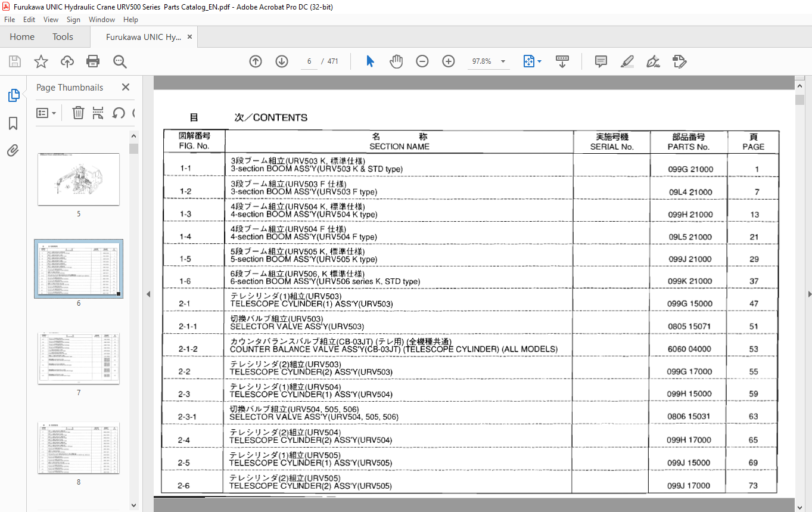This screenshot has height=512, width=812.
Task: Close the Furukawa UNIC document tab
Action: tap(190, 37)
